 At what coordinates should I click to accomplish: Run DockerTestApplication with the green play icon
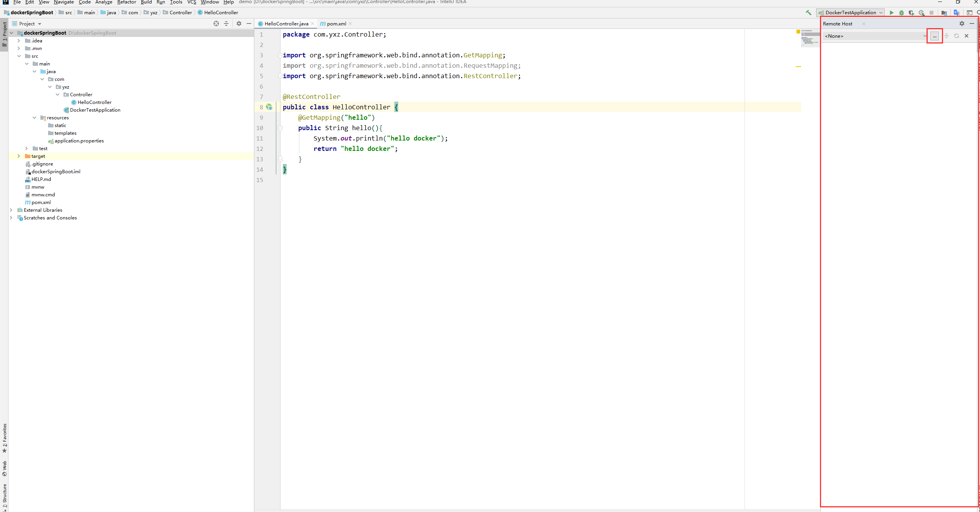892,13
